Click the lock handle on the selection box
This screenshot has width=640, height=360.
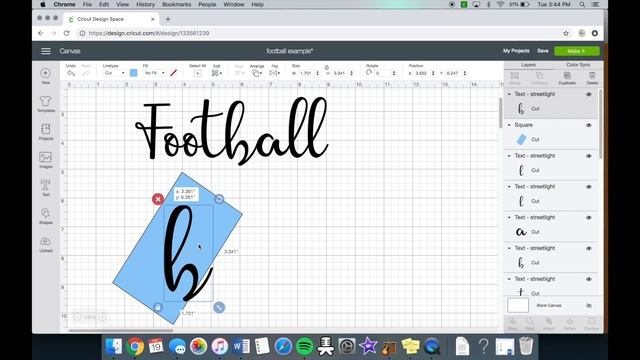click(158, 307)
